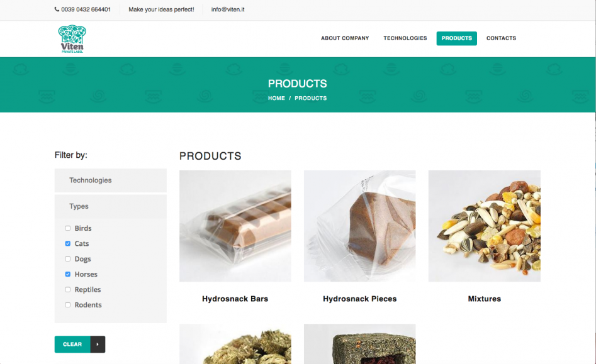Tick the Rodents filter checkbox
Viewport: 596px width, 364px height.
(x=68, y=305)
